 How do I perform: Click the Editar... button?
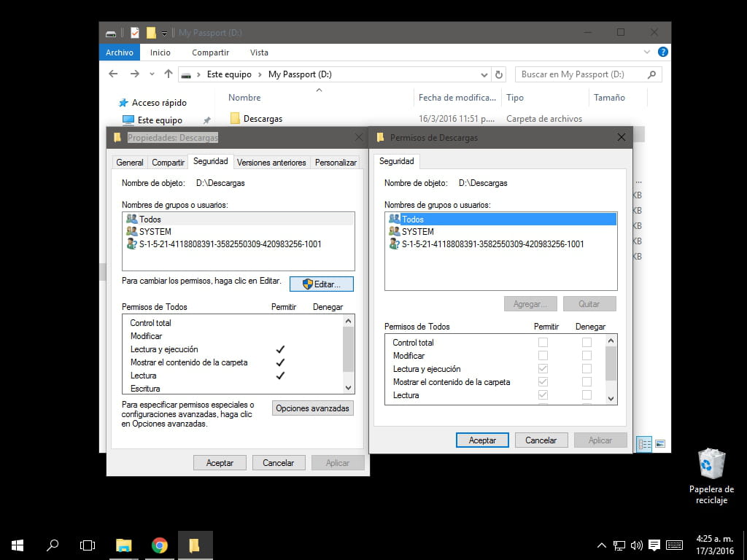tap(322, 284)
